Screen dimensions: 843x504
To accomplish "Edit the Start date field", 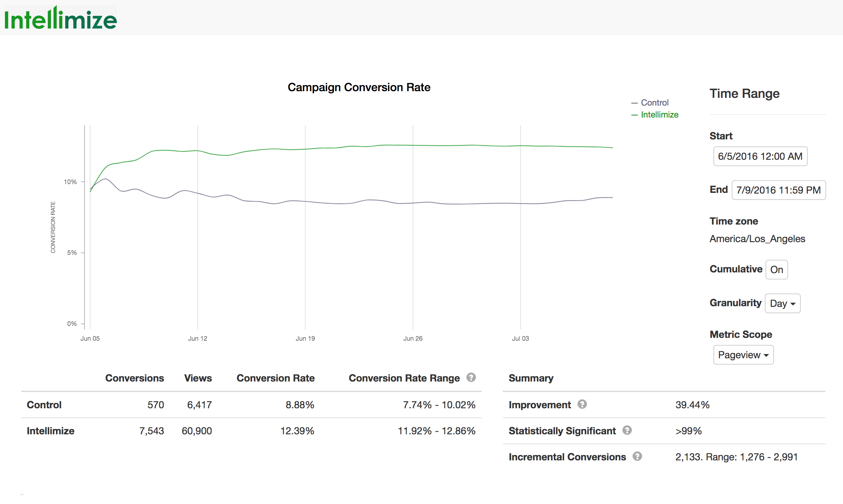I will tap(760, 156).
